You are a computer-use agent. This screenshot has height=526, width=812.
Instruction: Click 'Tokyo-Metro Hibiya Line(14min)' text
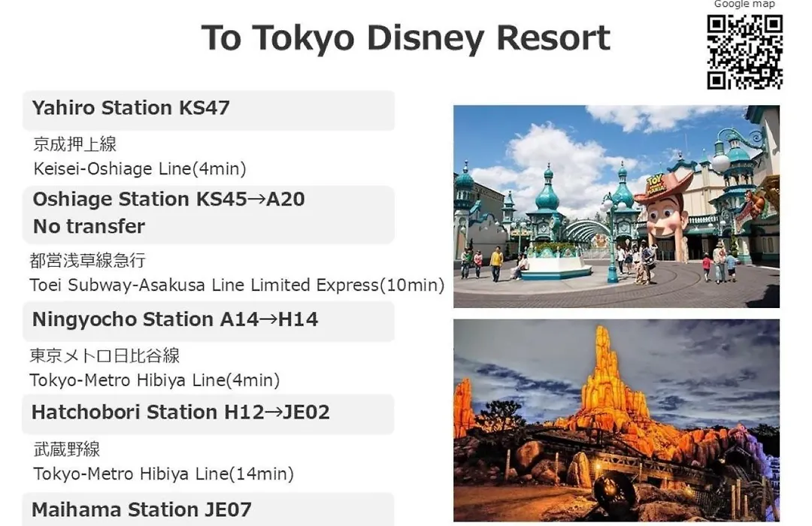164,474
